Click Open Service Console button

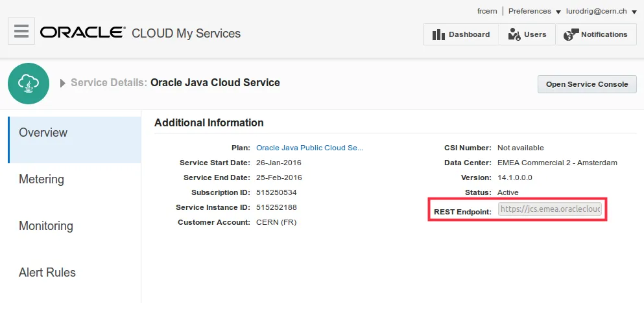click(x=587, y=84)
